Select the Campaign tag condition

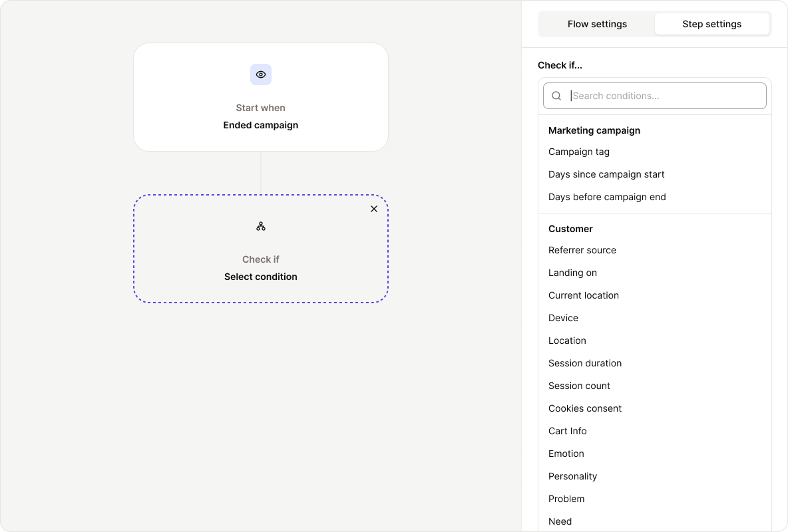click(x=578, y=152)
